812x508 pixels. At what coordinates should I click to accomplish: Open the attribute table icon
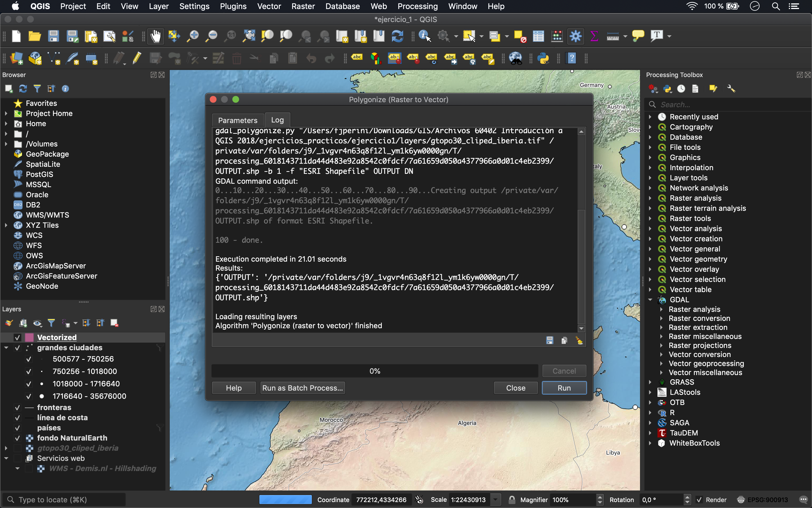point(538,36)
